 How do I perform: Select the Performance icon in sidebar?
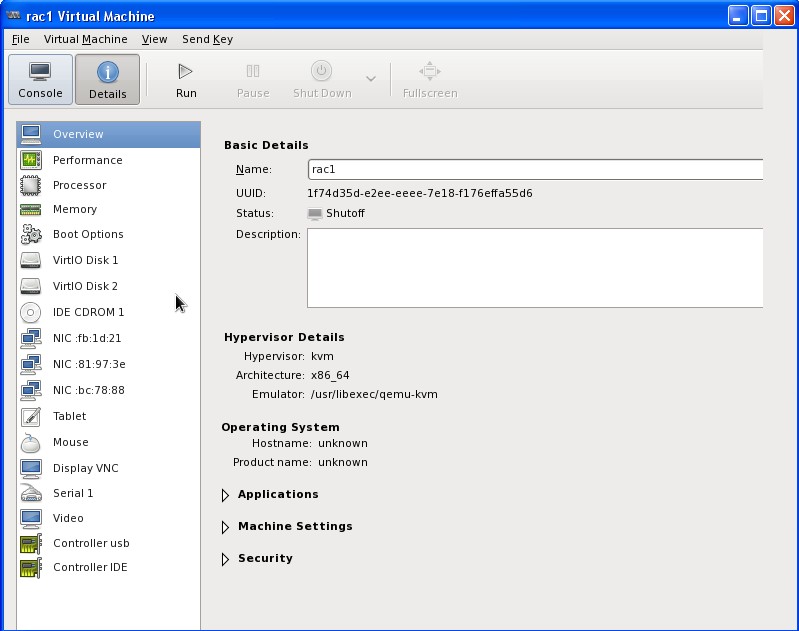click(31, 160)
